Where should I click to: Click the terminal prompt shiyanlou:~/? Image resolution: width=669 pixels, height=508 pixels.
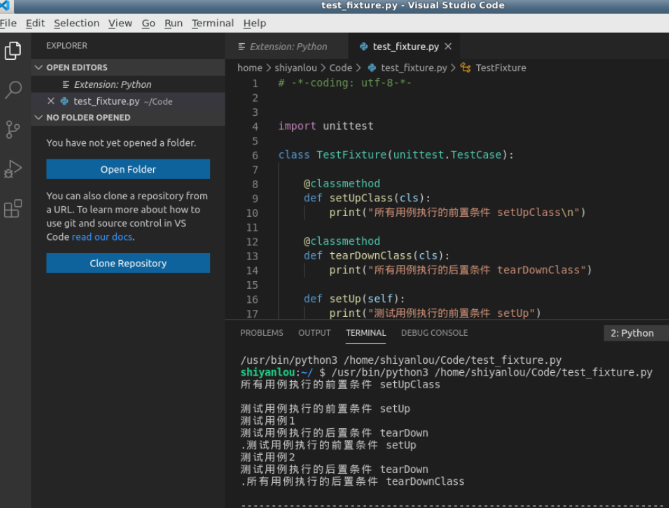(x=276, y=372)
